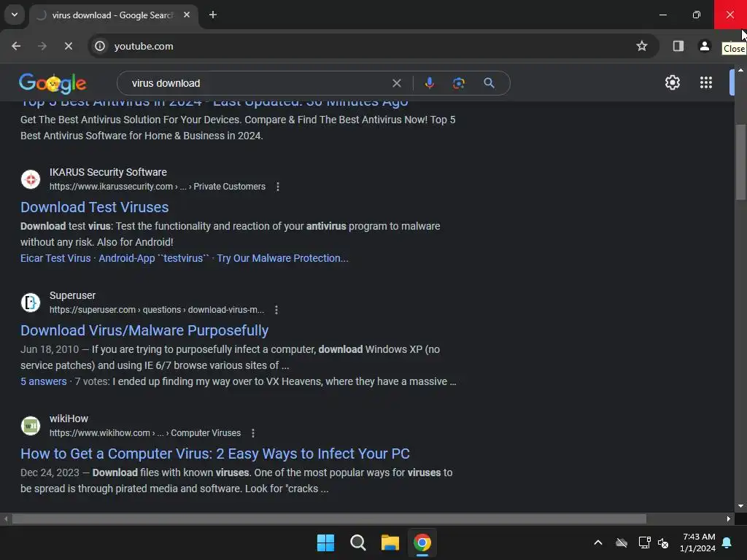
Task: Click the IKARUS Security site favicon
Action: coord(31,179)
